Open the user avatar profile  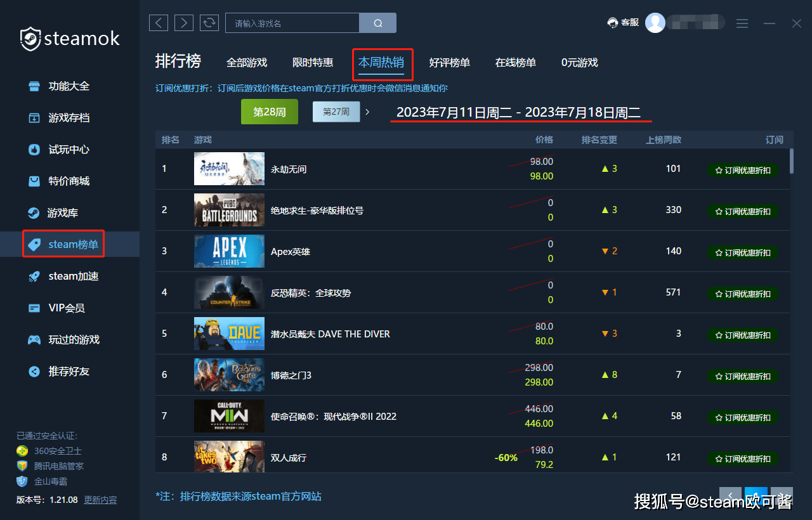coord(655,23)
